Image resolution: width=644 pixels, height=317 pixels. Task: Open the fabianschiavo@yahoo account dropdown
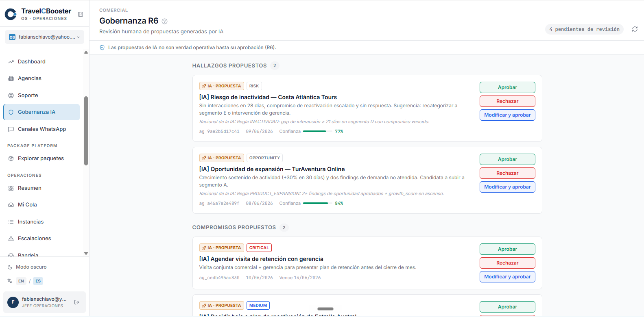click(x=44, y=37)
